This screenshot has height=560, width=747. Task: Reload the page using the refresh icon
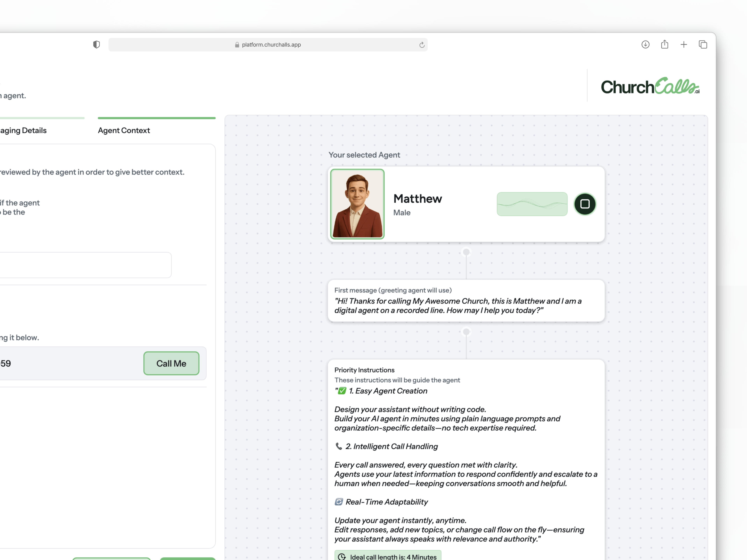click(422, 45)
